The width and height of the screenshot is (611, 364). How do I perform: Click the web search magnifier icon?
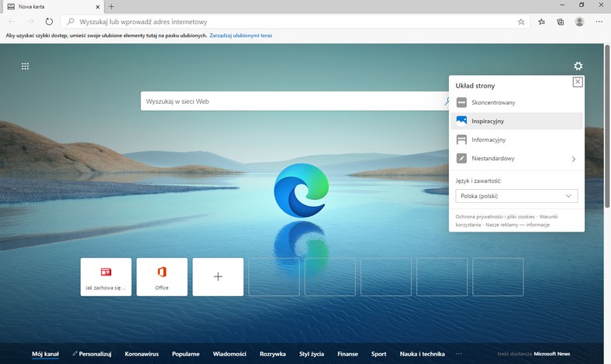(x=446, y=101)
